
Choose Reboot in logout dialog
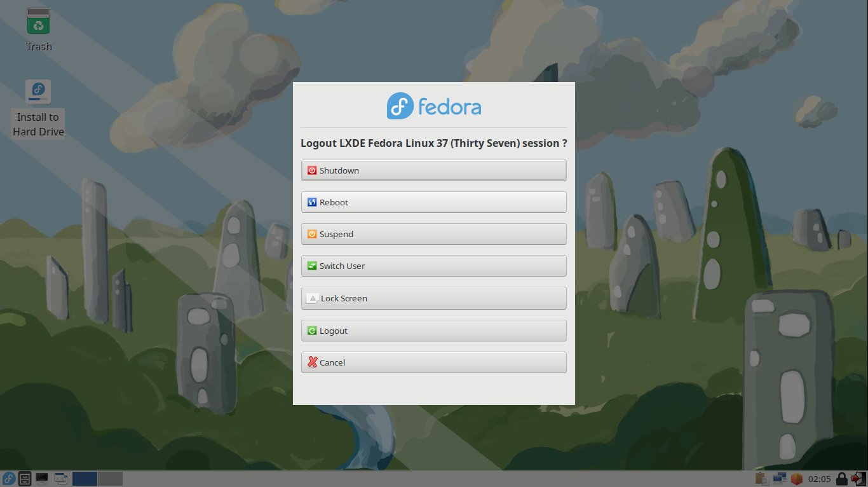[x=433, y=202]
